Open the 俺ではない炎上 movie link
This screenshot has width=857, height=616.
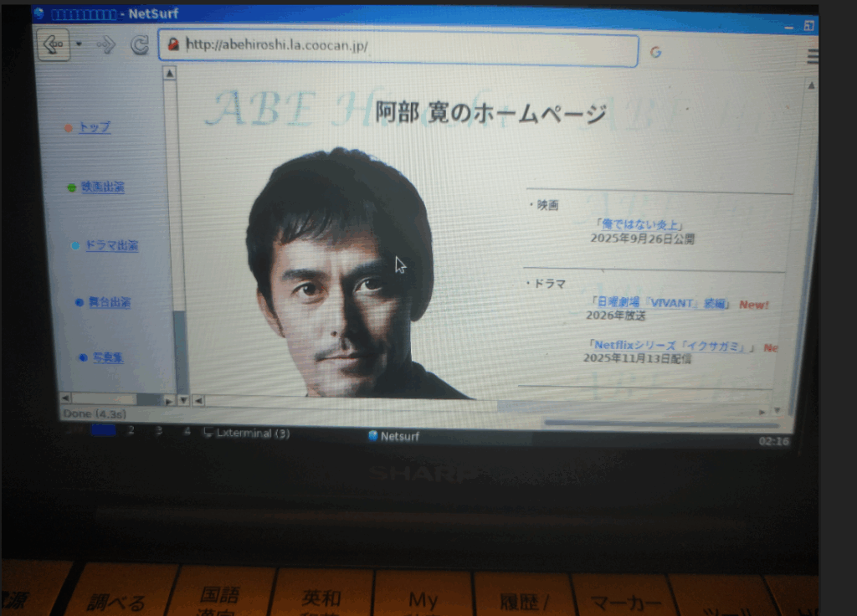(x=640, y=224)
